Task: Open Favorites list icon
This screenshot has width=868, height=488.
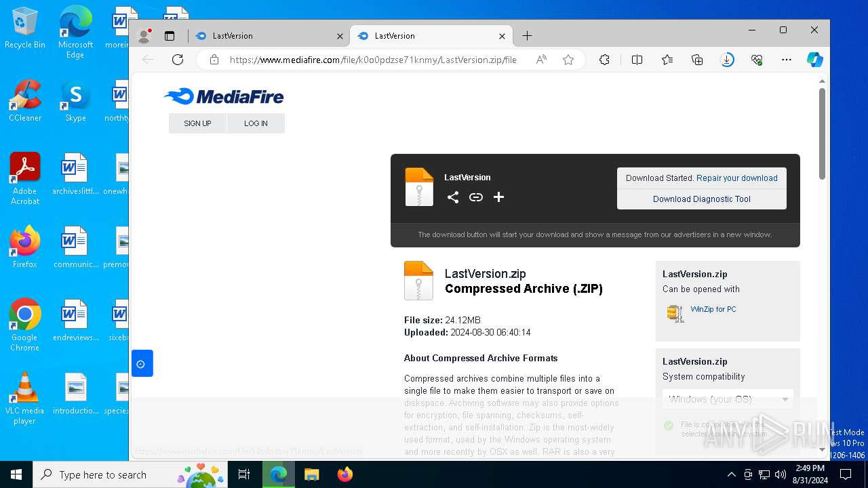Action: (x=667, y=60)
